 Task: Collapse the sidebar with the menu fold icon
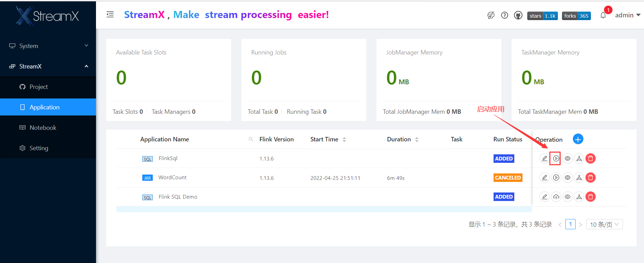pyautogui.click(x=110, y=14)
